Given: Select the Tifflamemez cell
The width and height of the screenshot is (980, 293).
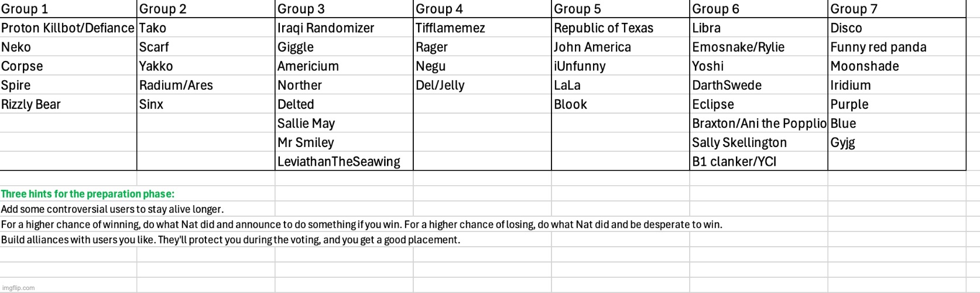Looking at the screenshot, I should [482, 28].
